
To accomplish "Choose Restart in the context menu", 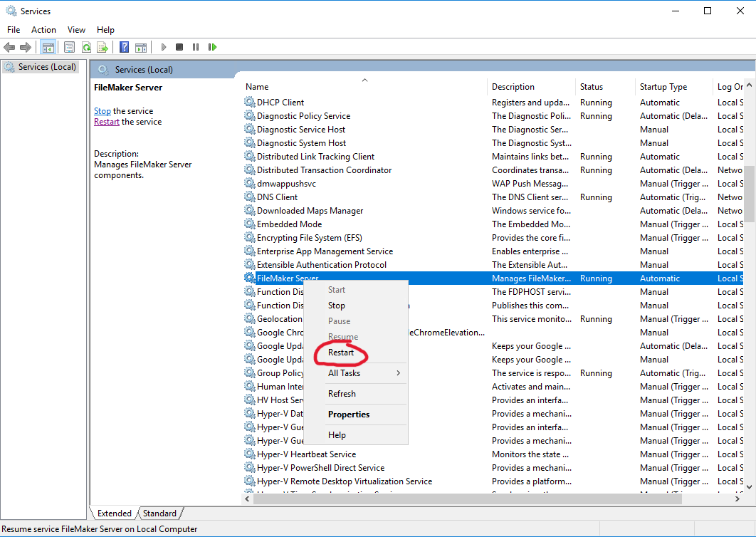I will coord(357,353).
